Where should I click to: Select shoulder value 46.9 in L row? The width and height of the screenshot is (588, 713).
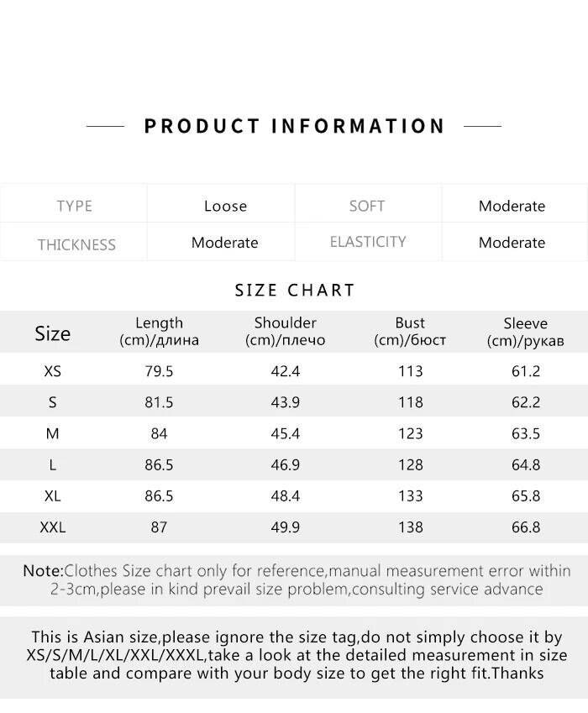click(x=285, y=465)
